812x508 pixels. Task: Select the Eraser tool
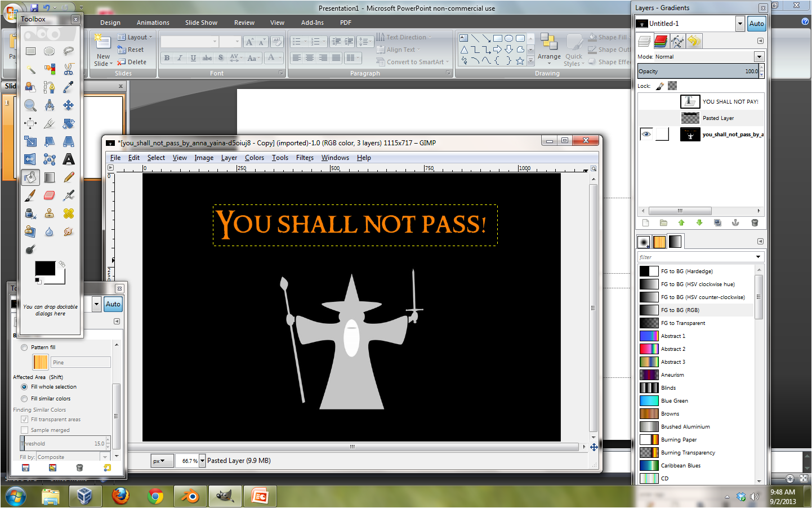coord(50,195)
